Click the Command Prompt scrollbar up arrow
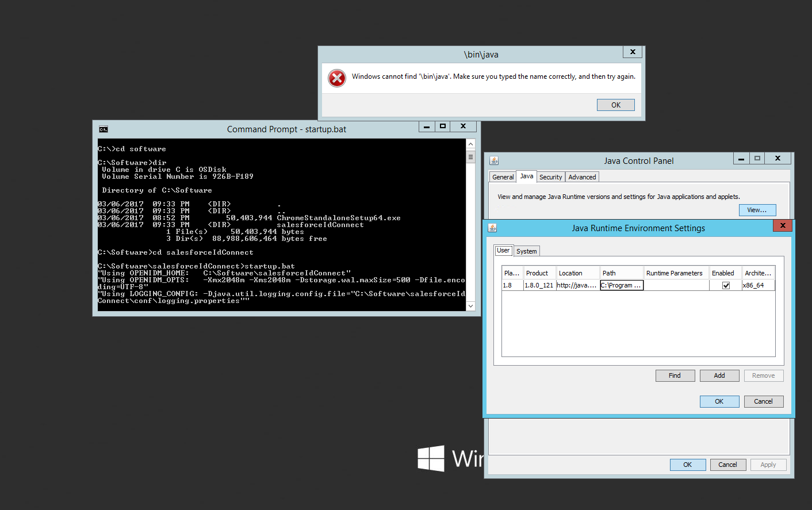812x510 pixels. click(470, 144)
